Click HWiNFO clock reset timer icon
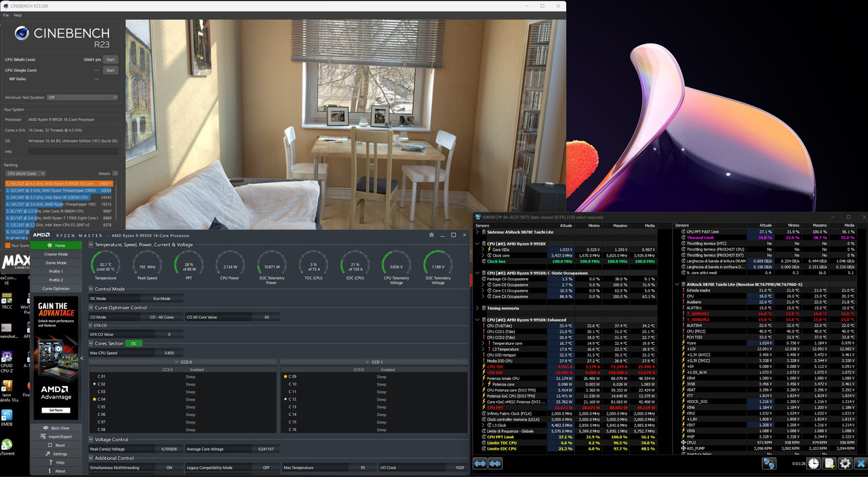This screenshot has width=868, height=477. click(x=812, y=463)
